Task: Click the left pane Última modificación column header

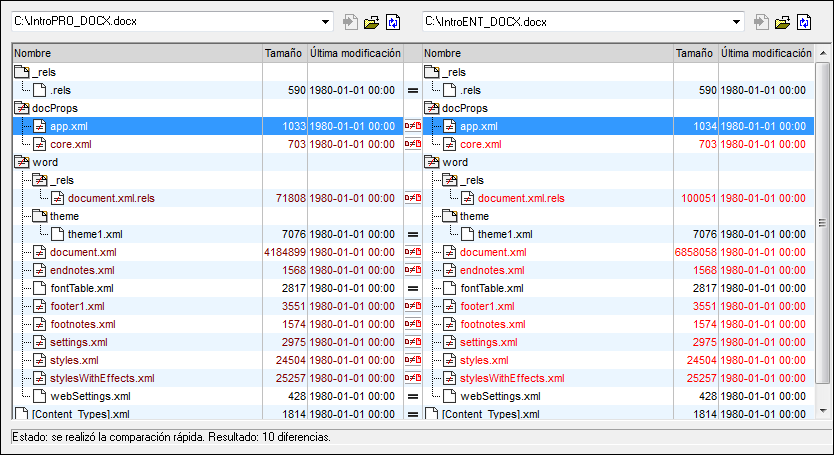Action: tap(354, 52)
